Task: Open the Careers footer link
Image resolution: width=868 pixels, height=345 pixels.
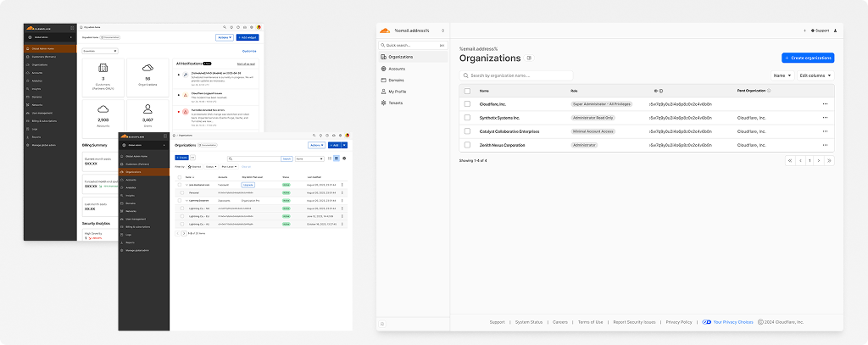Action: pyautogui.click(x=560, y=322)
